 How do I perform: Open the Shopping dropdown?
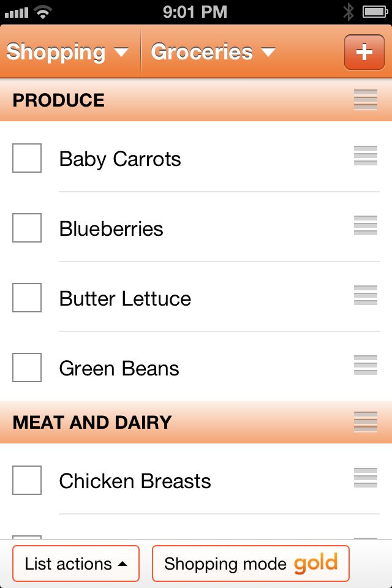point(68,52)
